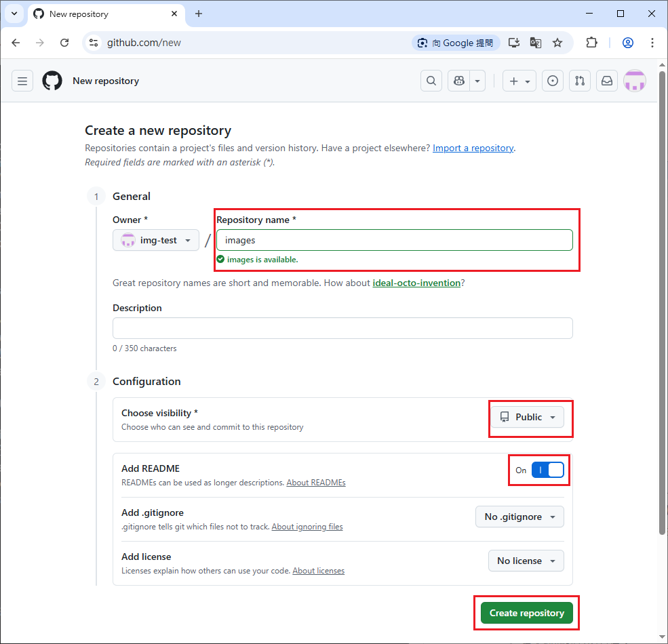
Task: Open the Pull requests icon
Action: click(x=580, y=81)
